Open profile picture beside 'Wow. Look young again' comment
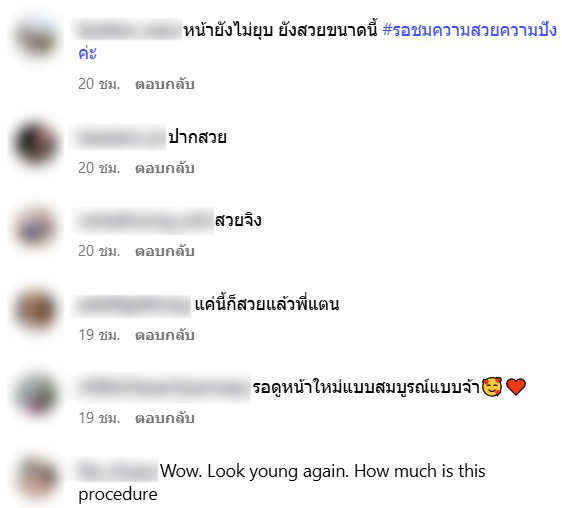The image size is (562, 508). [x=36, y=478]
